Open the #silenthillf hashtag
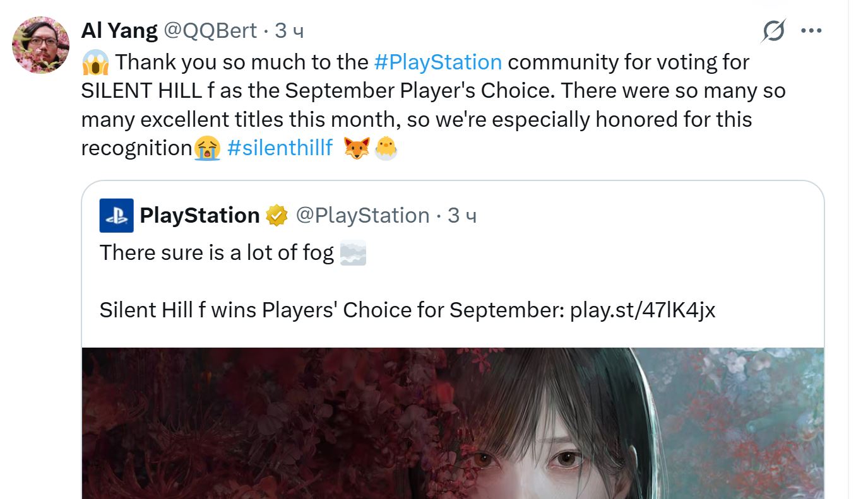Screen dimensions: 868x499 (x=280, y=148)
